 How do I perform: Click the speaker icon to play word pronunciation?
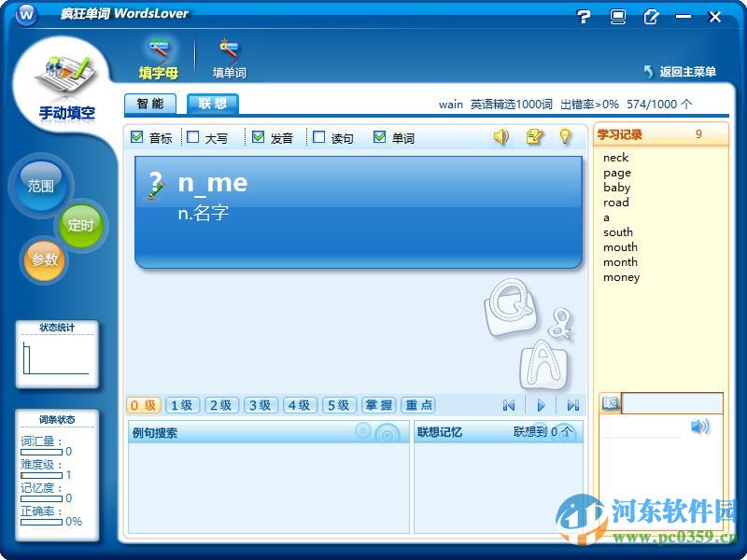[500, 137]
